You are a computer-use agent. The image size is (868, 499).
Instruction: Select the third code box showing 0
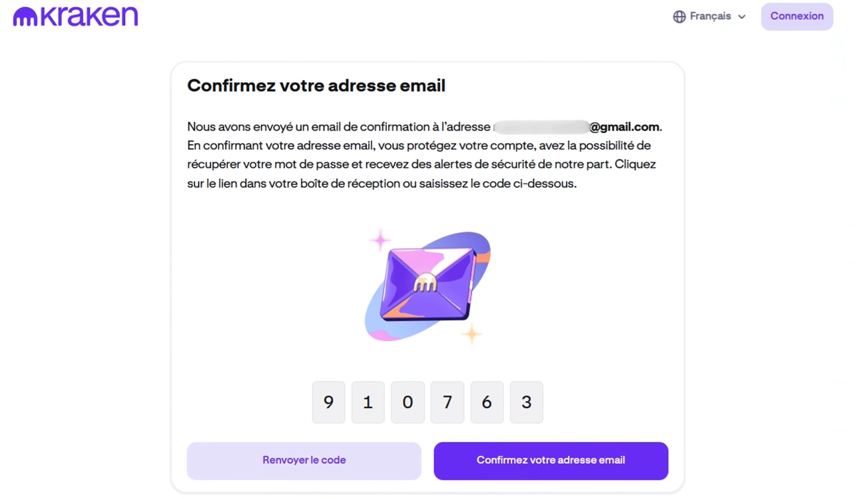pyautogui.click(x=408, y=402)
